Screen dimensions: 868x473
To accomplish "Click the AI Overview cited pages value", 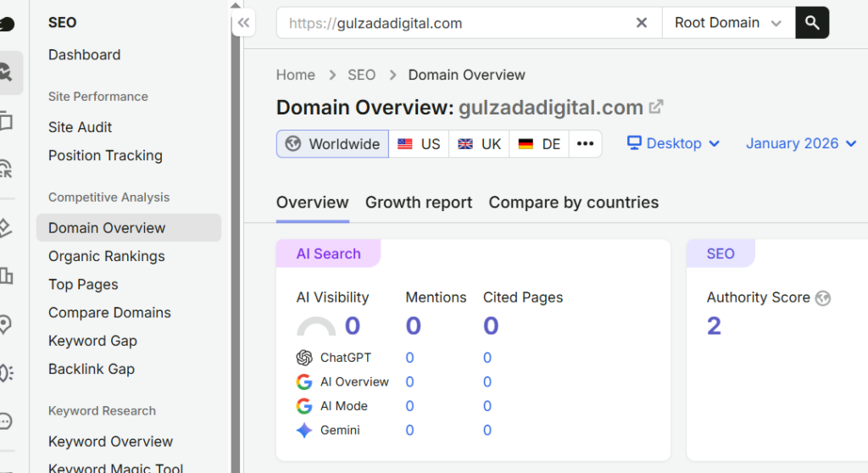I will tap(487, 381).
